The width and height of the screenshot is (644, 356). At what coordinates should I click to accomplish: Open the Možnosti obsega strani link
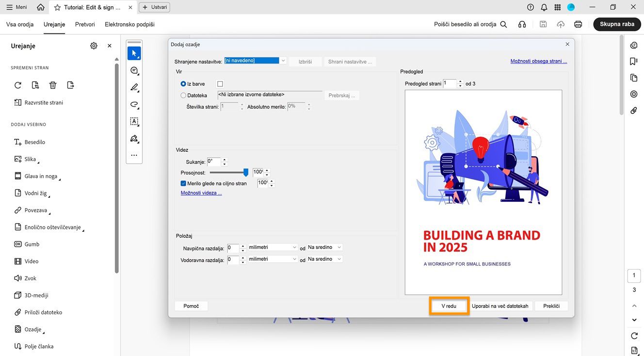point(539,61)
